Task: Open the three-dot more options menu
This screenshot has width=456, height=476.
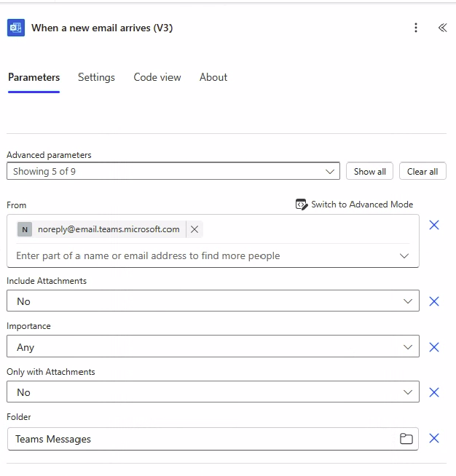Action: pyautogui.click(x=416, y=28)
